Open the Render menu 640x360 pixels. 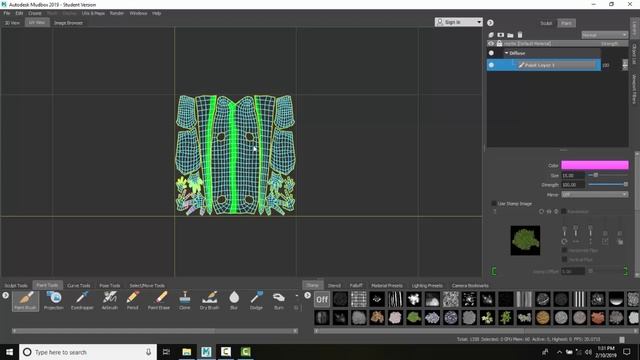pos(117,13)
